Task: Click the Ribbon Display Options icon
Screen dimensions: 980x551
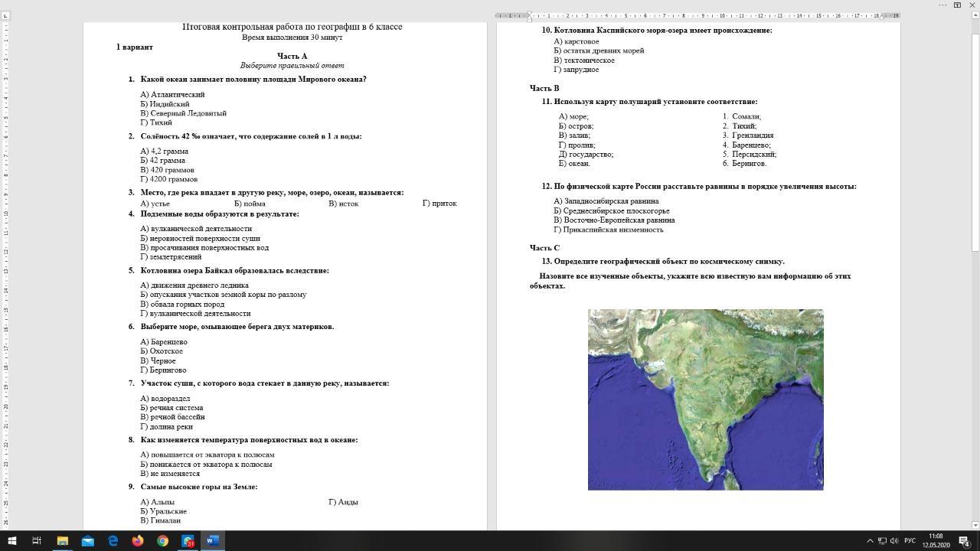Action: (958, 5)
